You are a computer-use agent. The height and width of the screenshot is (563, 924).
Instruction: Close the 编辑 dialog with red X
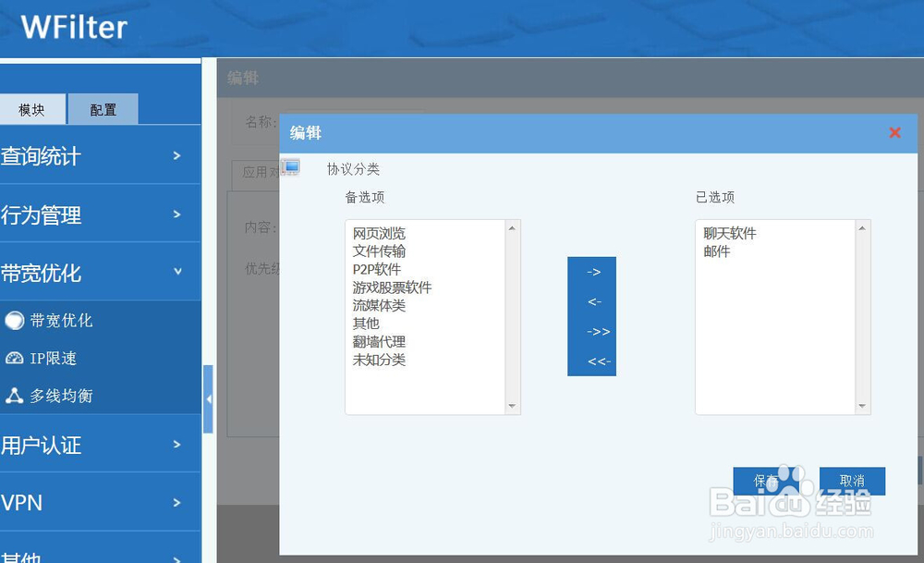click(x=894, y=132)
